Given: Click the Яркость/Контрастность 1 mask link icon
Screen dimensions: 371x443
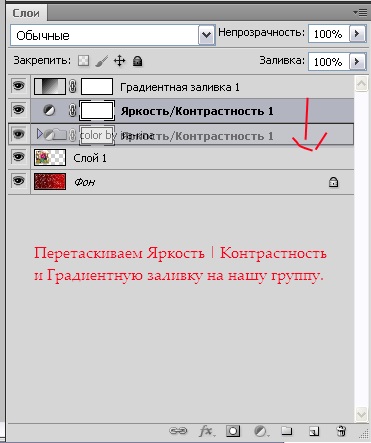Looking at the screenshot, I should (x=72, y=110).
